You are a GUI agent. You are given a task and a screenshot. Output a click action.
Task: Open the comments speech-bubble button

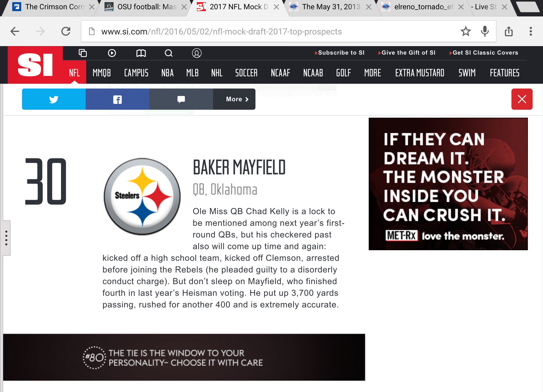pyautogui.click(x=181, y=99)
